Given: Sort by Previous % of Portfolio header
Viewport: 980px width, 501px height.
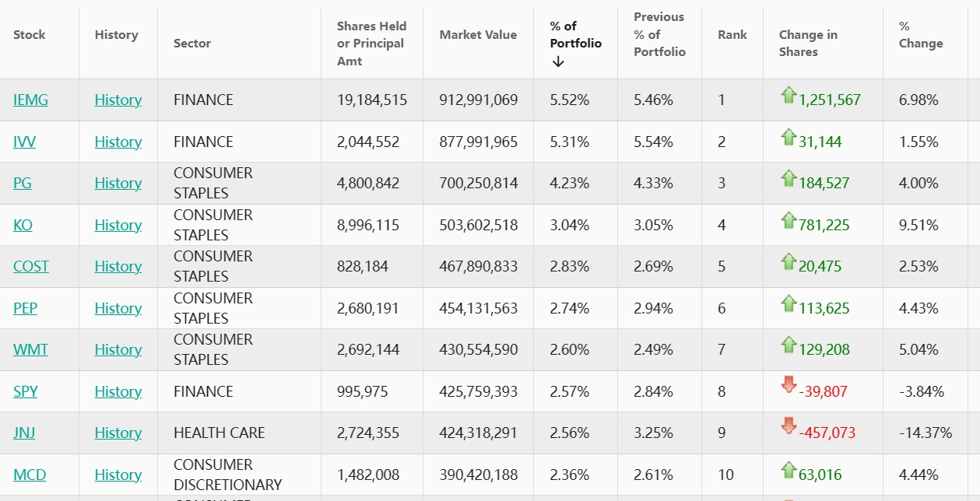Looking at the screenshot, I should tap(659, 35).
